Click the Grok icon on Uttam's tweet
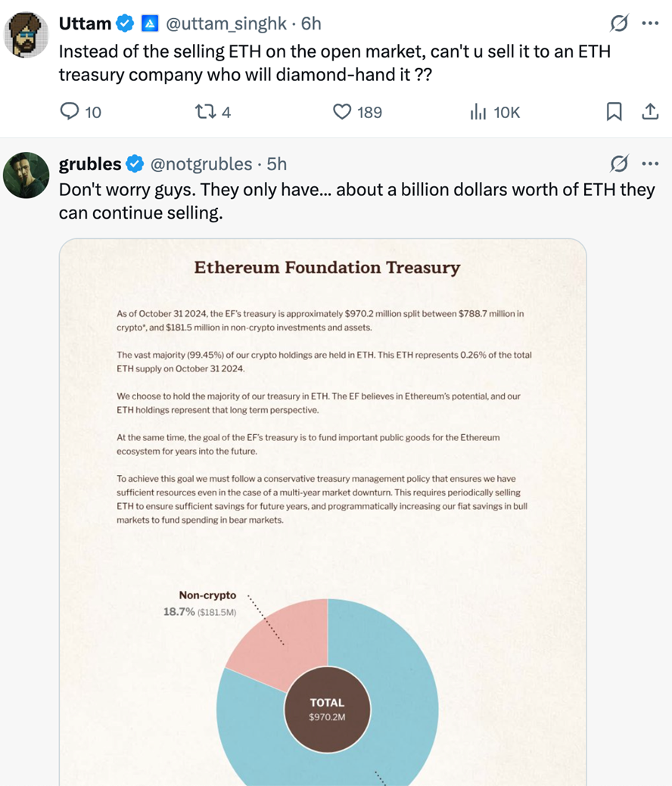Image resolution: width=672 pixels, height=786 pixels. [618, 24]
